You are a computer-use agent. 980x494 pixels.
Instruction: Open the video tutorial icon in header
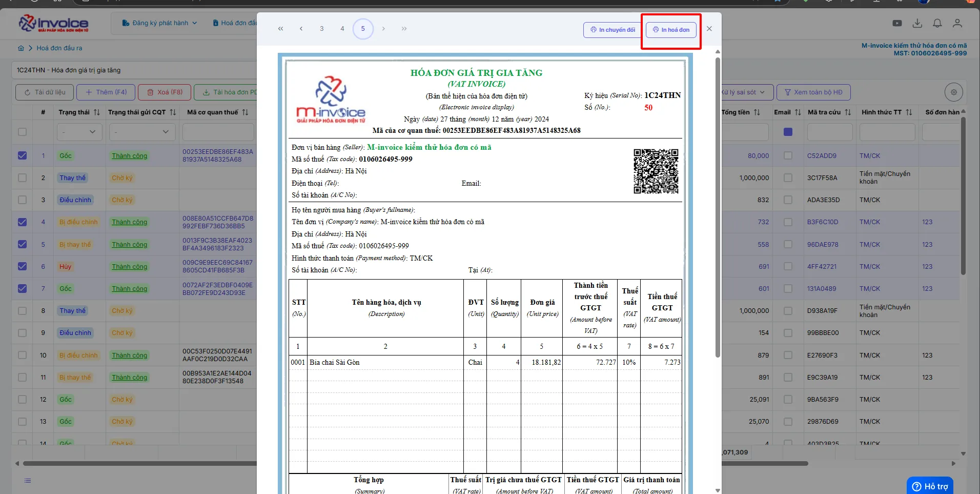[x=897, y=23]
